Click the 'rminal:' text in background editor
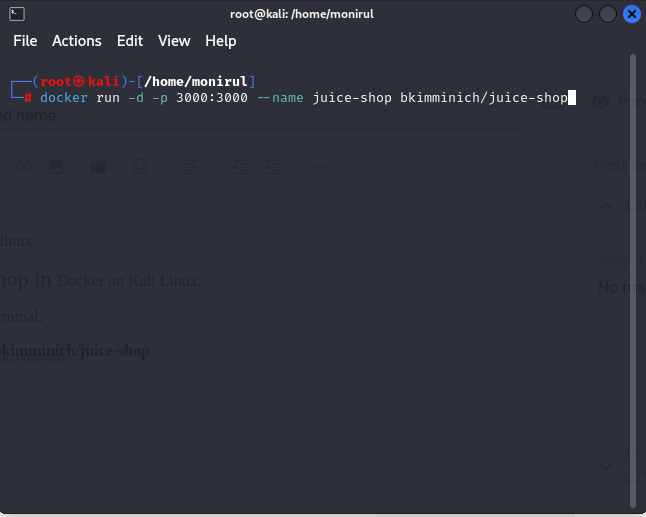The width and height of the screenshot is (646, 517). click(21, 317)
